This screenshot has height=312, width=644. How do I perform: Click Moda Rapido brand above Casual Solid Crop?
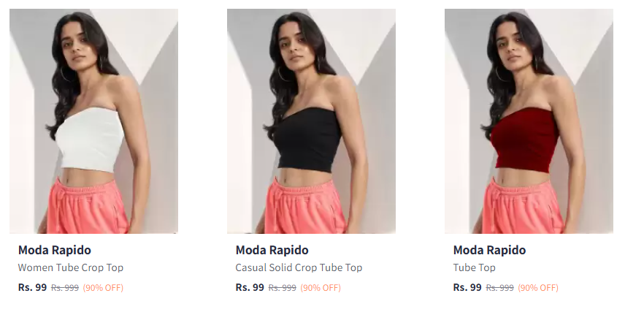click(272, 250)
